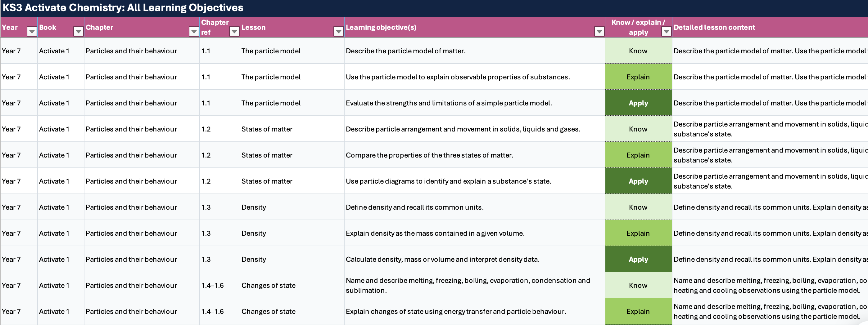Viewport: 868px width, 325px height.
Task: Click 'Explain' in the 'Explain changes of state' row
Action: click(638, 312)
